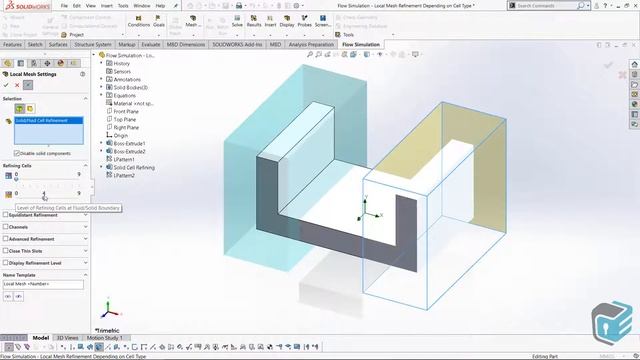Collapse the Name Template section
The height and width of the screenshot is (360, 640).
tap(85, 275)
